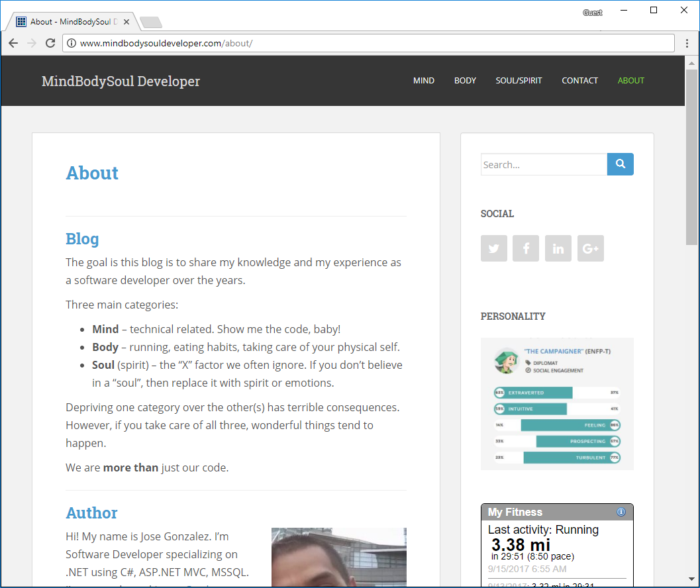Click the 'Three main categories:' text
The width and height of the screenshot is (700, 588).
coord(122,305)
